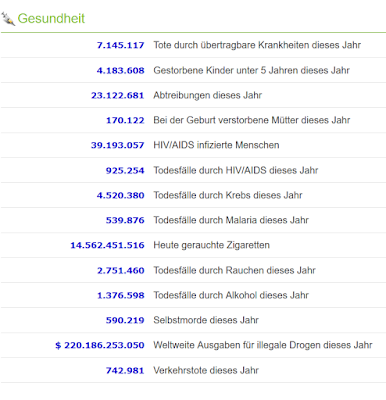
Task: Click counter value 7.145.117
Action: tap(120, 45)
